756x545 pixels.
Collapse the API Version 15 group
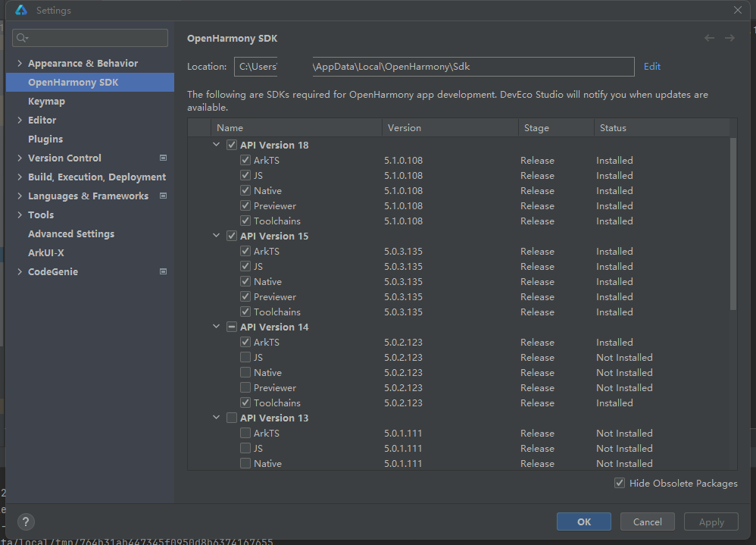point(217,236)
